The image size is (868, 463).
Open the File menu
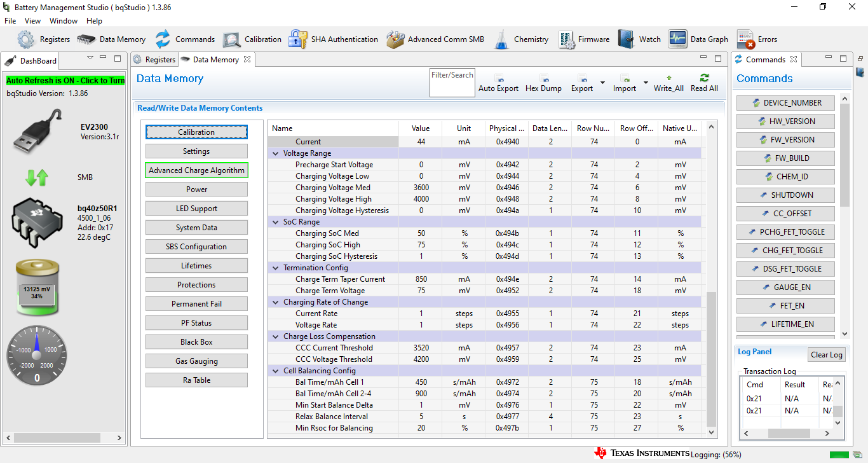[10, 21]
